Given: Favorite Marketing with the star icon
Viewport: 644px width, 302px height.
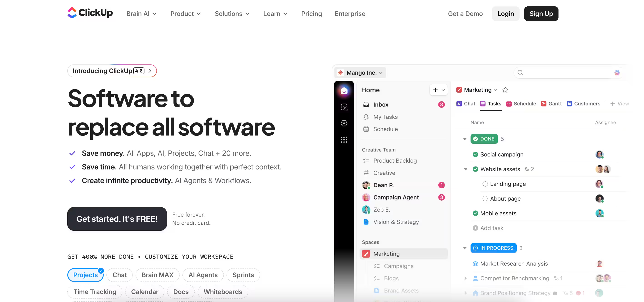Looking at the screenshot, I should coord(505,90).
